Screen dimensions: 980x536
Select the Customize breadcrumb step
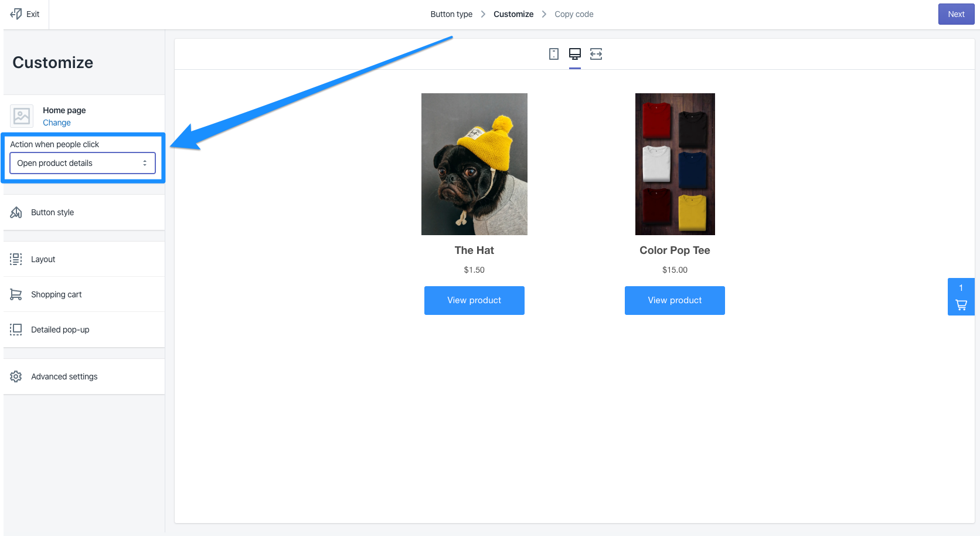point(513,14)
